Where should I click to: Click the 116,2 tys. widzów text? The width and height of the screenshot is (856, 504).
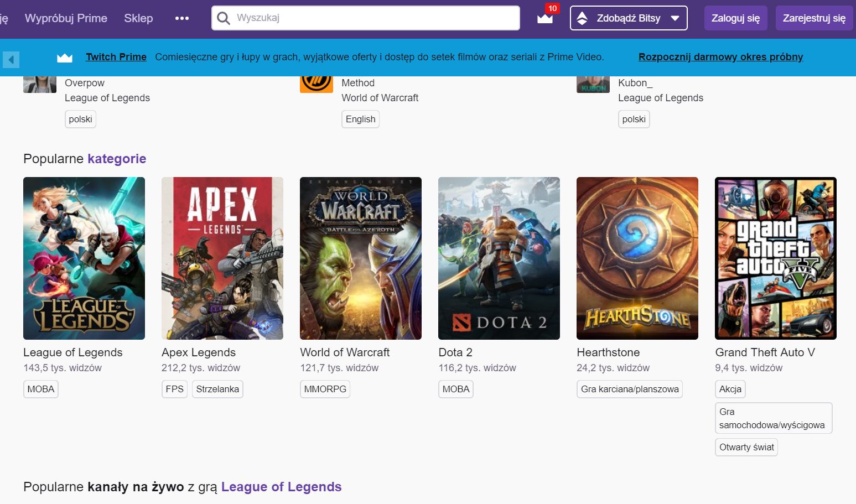coord(478,368)
